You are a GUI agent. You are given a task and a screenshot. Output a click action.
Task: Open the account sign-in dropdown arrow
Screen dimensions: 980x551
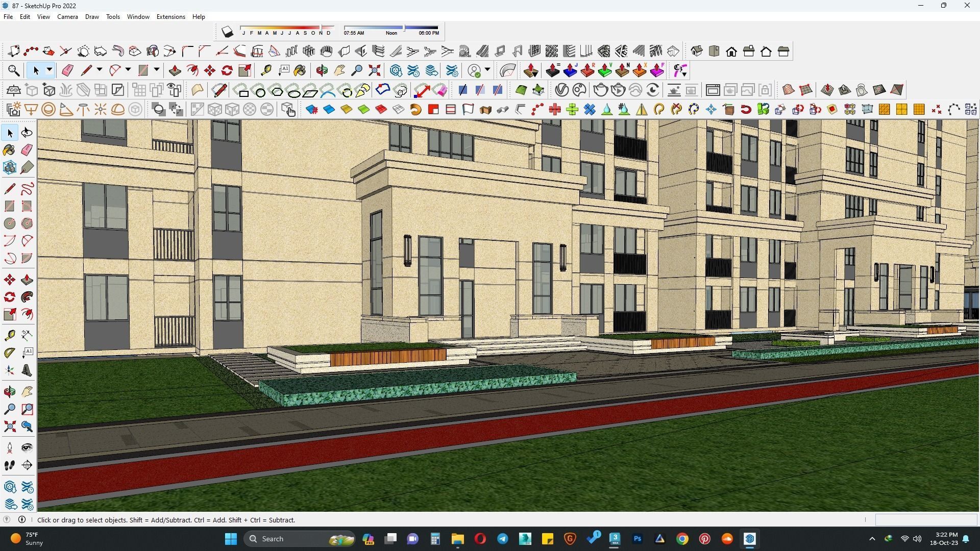click(x=488, y=70)
